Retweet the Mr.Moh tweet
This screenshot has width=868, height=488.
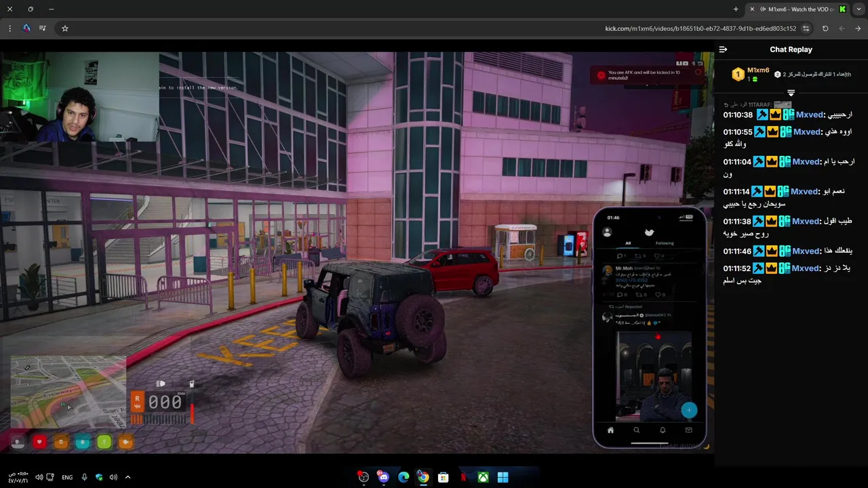pos(639,295)
